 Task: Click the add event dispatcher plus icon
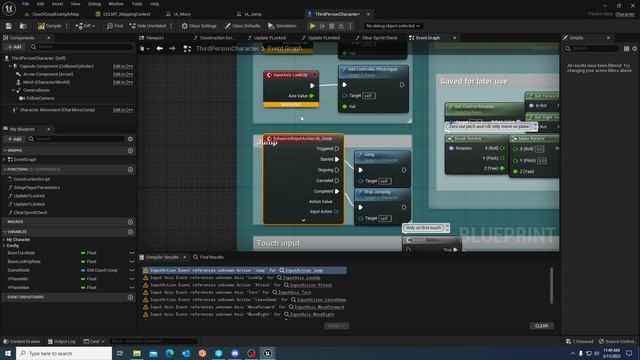[x=130, y=297]
